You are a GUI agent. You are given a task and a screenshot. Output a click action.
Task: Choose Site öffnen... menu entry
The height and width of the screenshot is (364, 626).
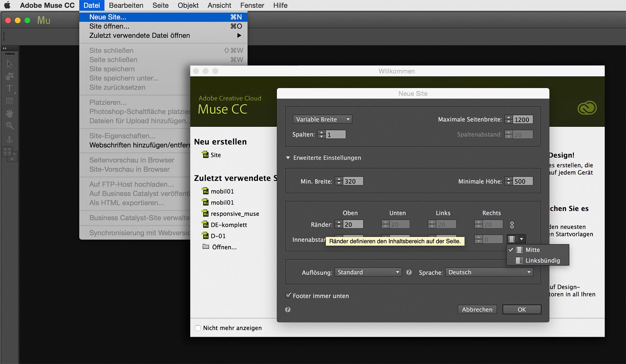click(163, 26)
